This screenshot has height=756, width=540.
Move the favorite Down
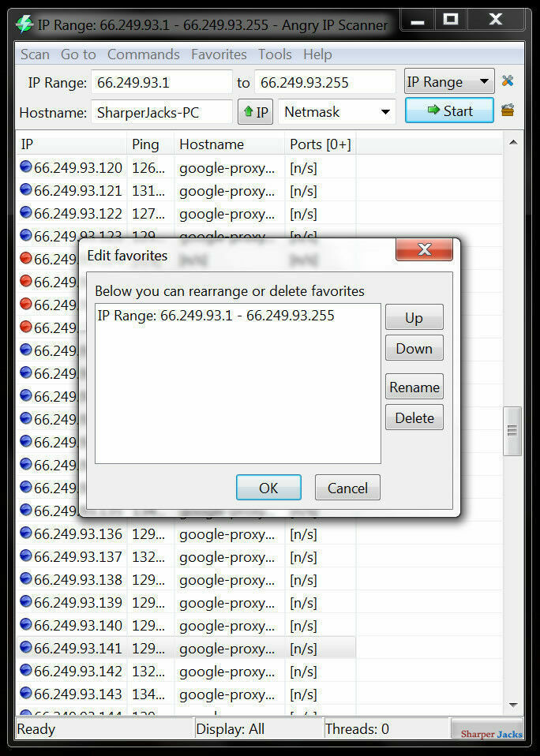pyautogui.click(x=414, y=348)
